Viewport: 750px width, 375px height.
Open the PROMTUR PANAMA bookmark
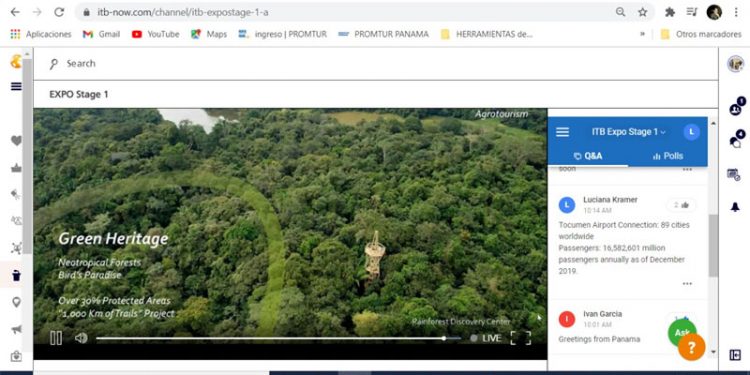(384, 34)
